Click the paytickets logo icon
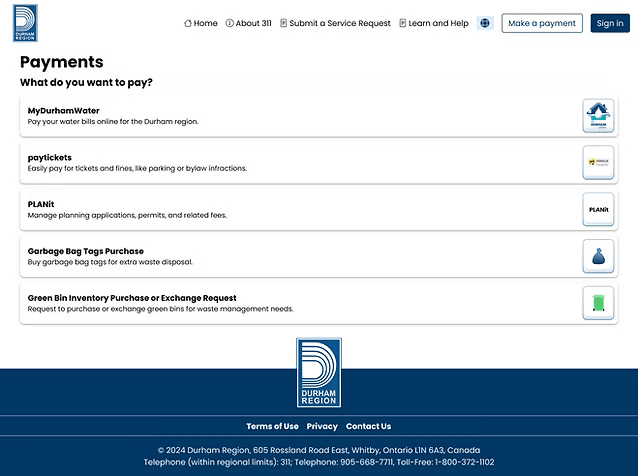This screenshot has height=476, width=638. (x=598, y=162)
